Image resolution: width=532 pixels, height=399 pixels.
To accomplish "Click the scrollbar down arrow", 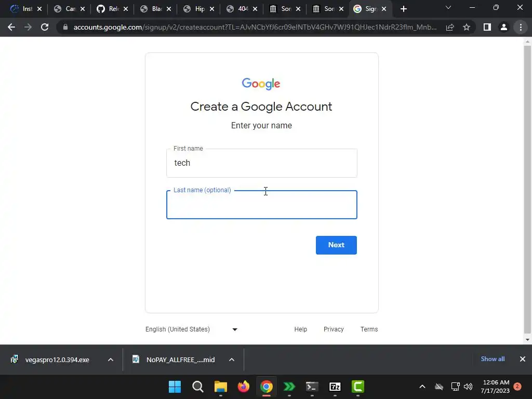I will 527,340.
